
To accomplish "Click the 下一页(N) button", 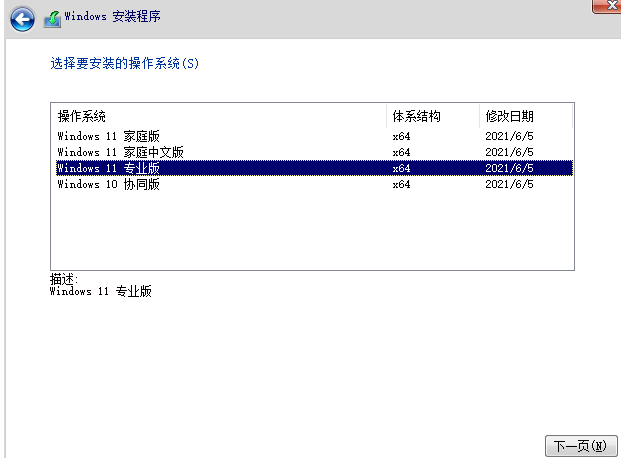I will [581, 446].
